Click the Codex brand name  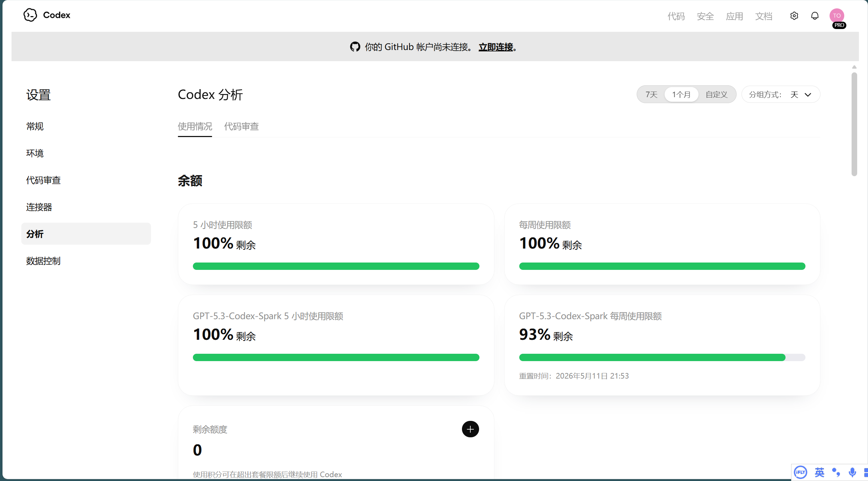(57, 15)
